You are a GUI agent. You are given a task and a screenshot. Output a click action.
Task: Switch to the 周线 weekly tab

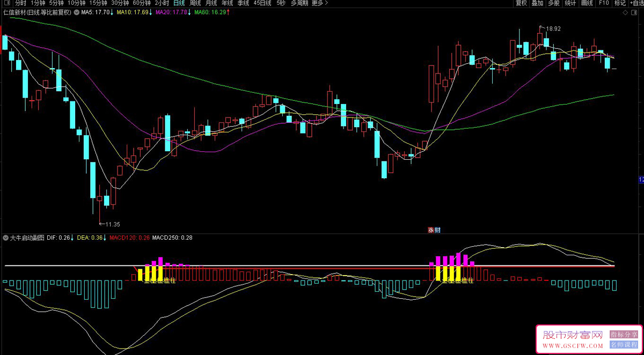click(195, 3)
